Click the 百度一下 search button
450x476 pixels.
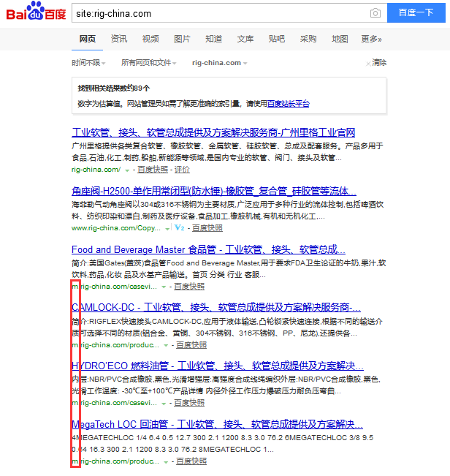point(416,12)
